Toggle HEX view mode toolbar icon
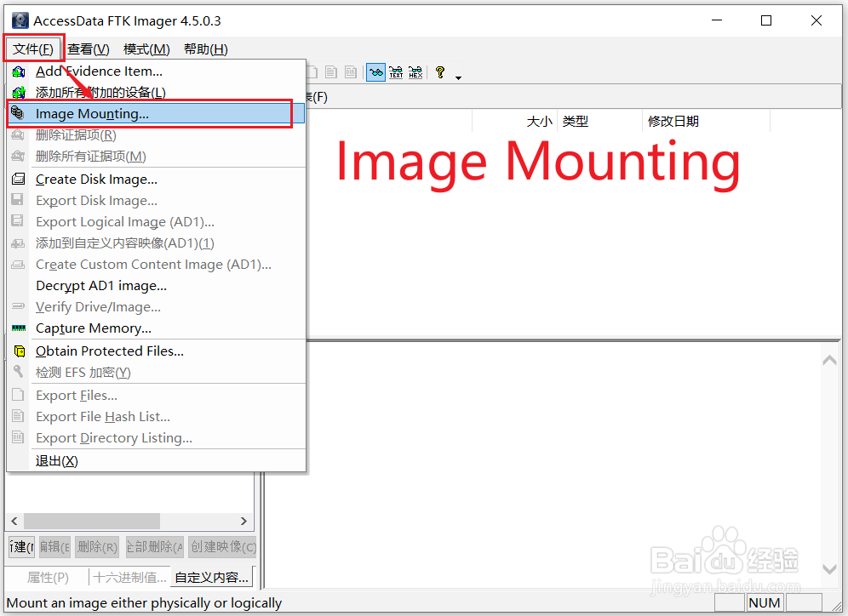Image resolution: width=848 pixels, height=616 pixels. (x=415, y=71)
